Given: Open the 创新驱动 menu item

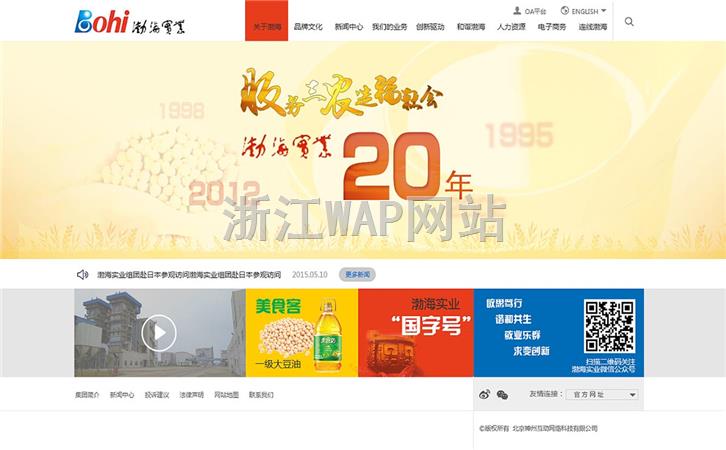Looking at the screenshot, I should (x=430, y=27).
